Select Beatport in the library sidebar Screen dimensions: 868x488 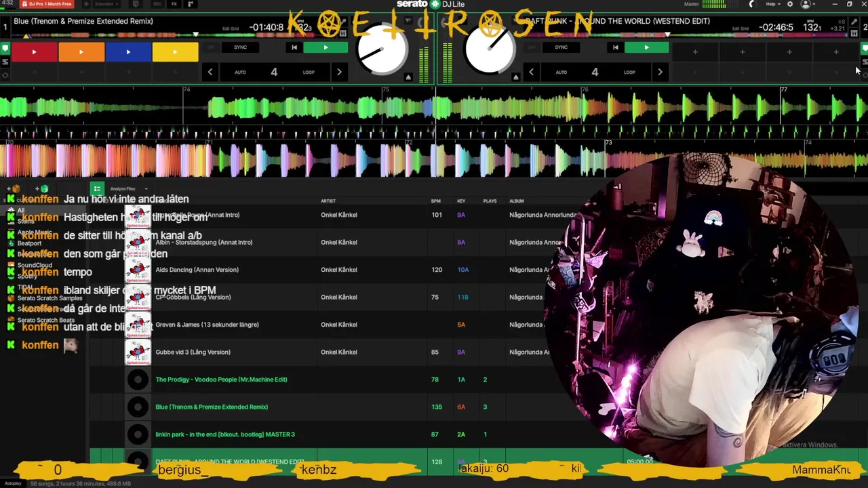pos(29,243)
